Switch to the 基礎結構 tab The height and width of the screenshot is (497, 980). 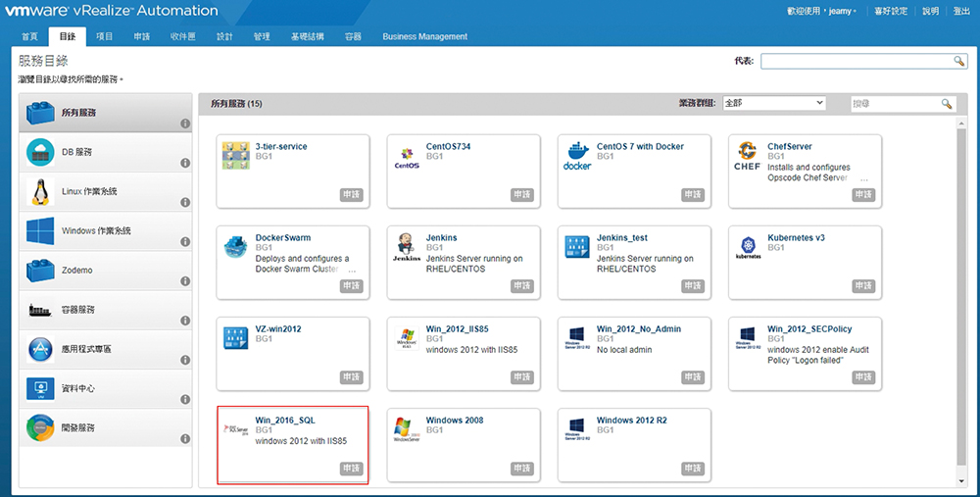(x=309, y=36)
